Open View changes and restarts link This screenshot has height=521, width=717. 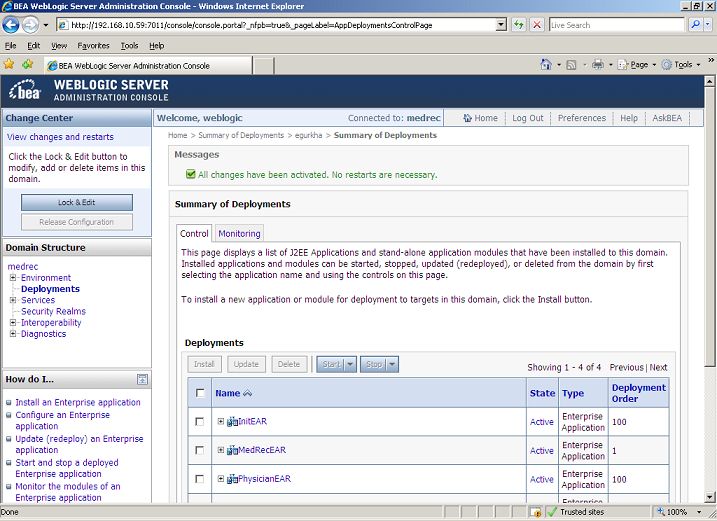click(60, 137)
